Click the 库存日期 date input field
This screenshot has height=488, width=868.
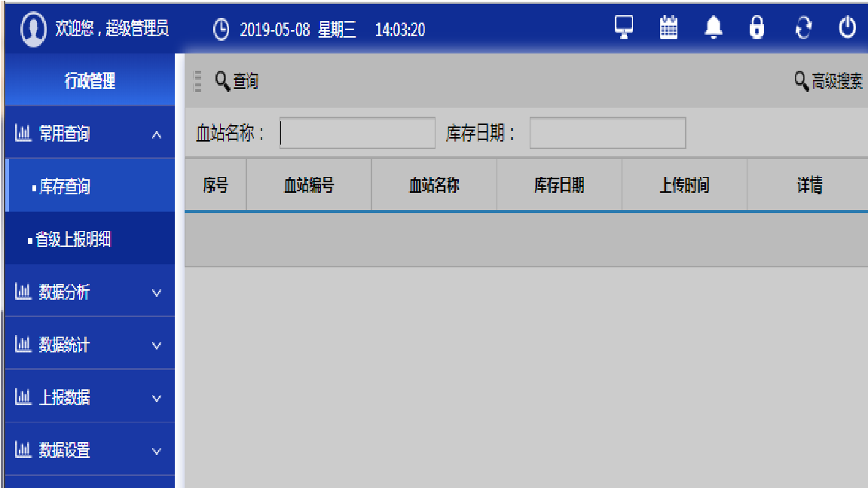608,133
